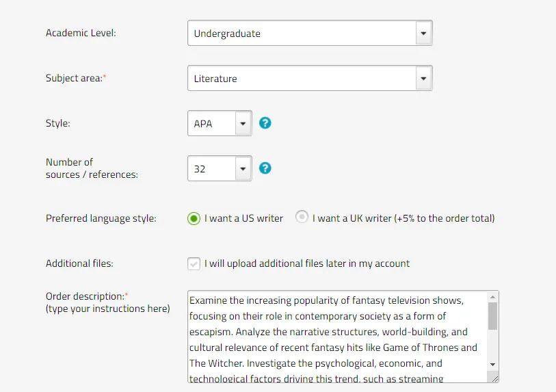This screenshot has width=556, height=392.
Task: Open help icon for number of sources
Action: coord(265,168)
